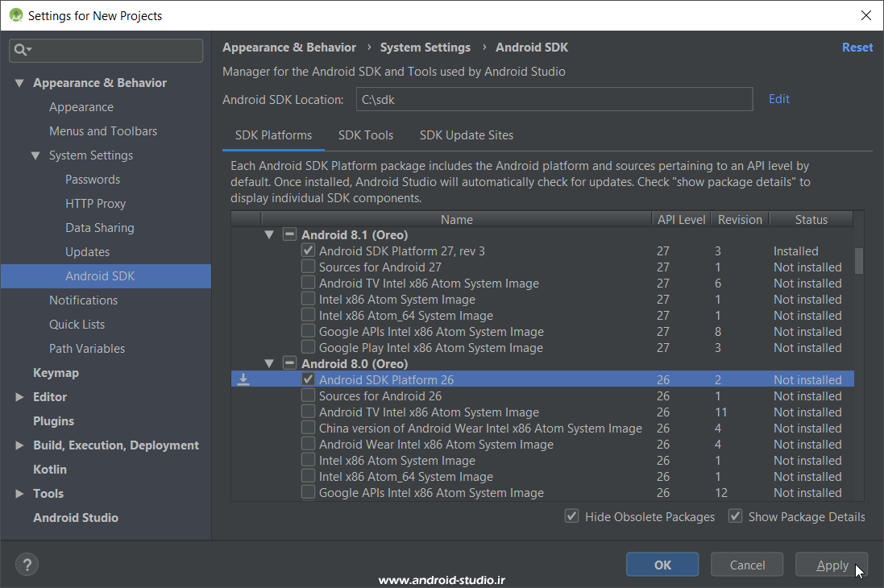Screen dimensions: 884x588
Task: Open Notifications settings
Action: (x=84, y=300)
